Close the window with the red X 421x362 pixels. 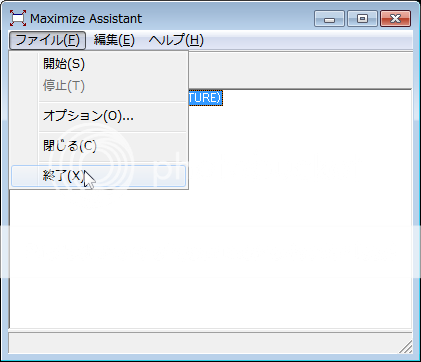coord(395,19)
